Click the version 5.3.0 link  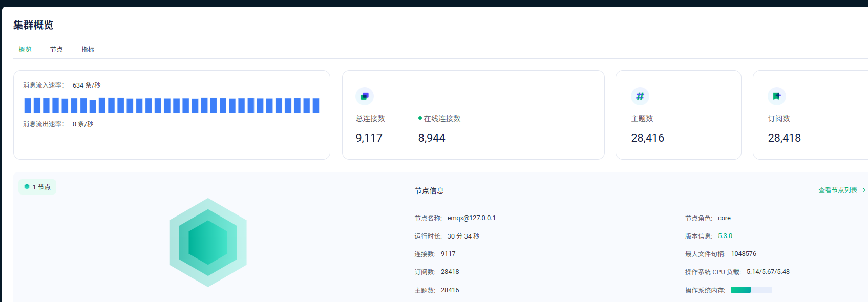(725, 236)
